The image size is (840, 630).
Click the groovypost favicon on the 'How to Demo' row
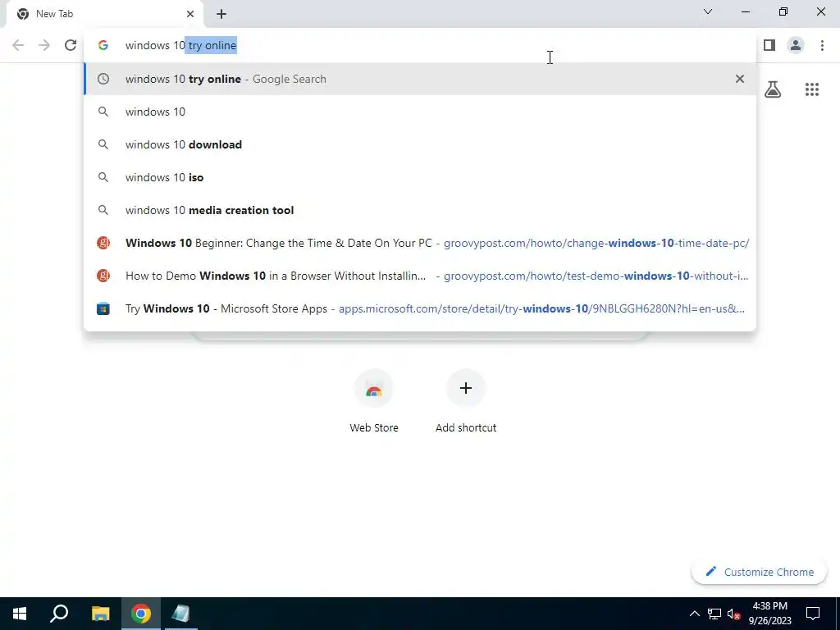tap(103, 276)
